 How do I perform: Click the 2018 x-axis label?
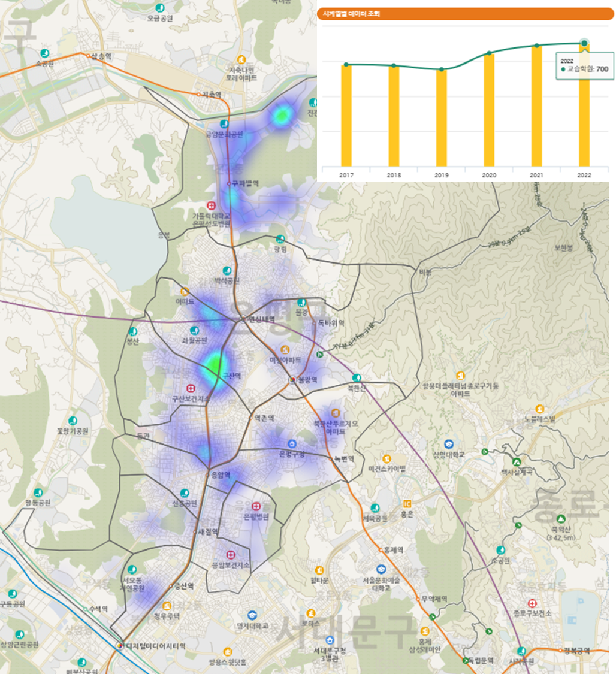tap(394, 176)
